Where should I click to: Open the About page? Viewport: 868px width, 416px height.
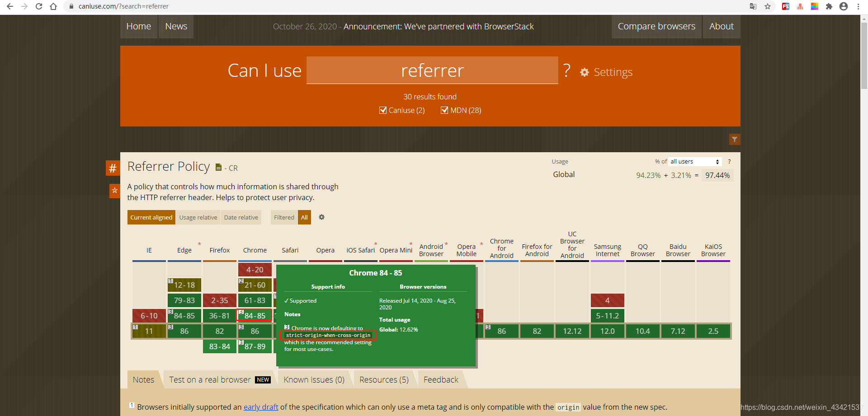tap(722, 27)
